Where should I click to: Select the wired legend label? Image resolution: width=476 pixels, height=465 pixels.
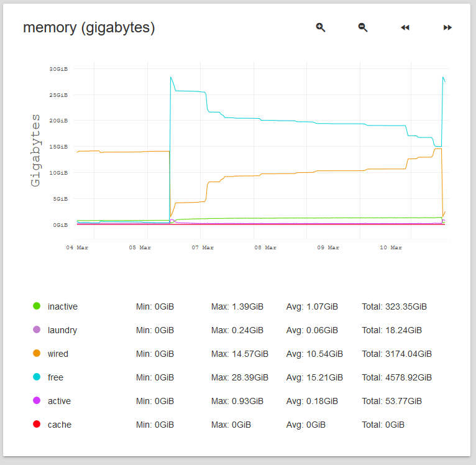click(58, 354)
